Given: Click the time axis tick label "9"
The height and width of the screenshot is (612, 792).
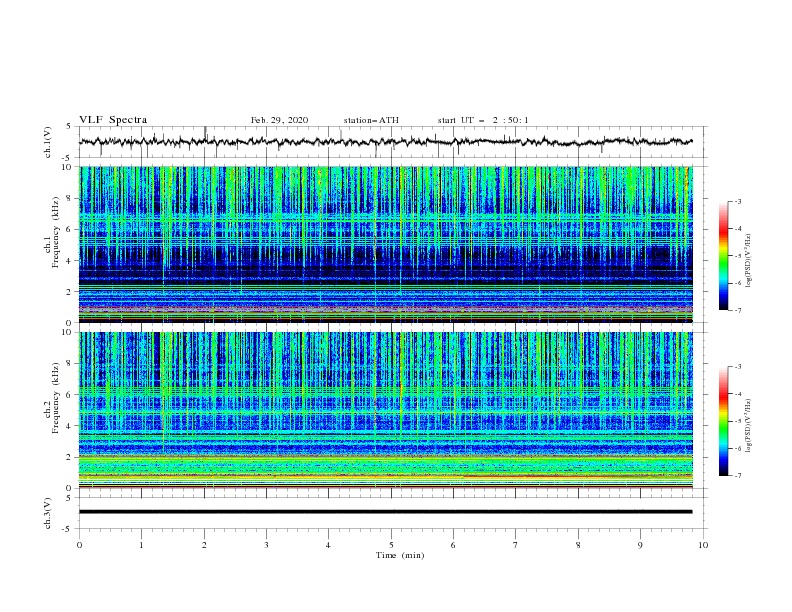Looking at the screenshot, I should [640, 545].
